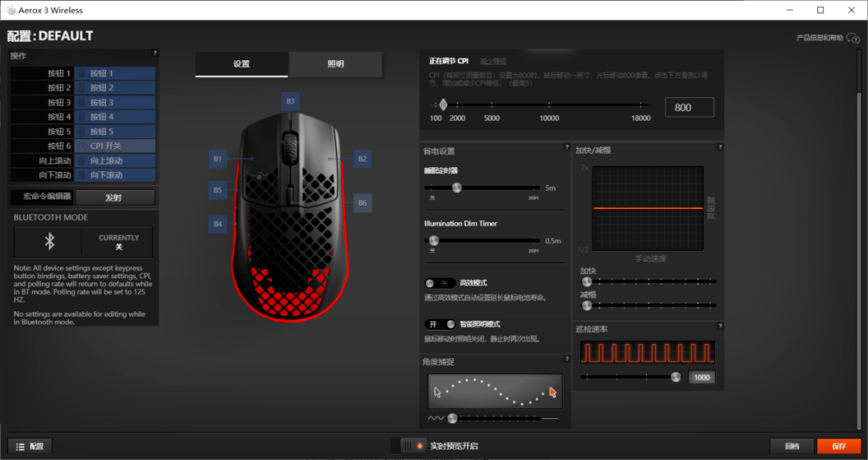Open help question mark in 省电设置 panel
The width and height of the screenshot is (868, 460).
[x=567, y=147]
